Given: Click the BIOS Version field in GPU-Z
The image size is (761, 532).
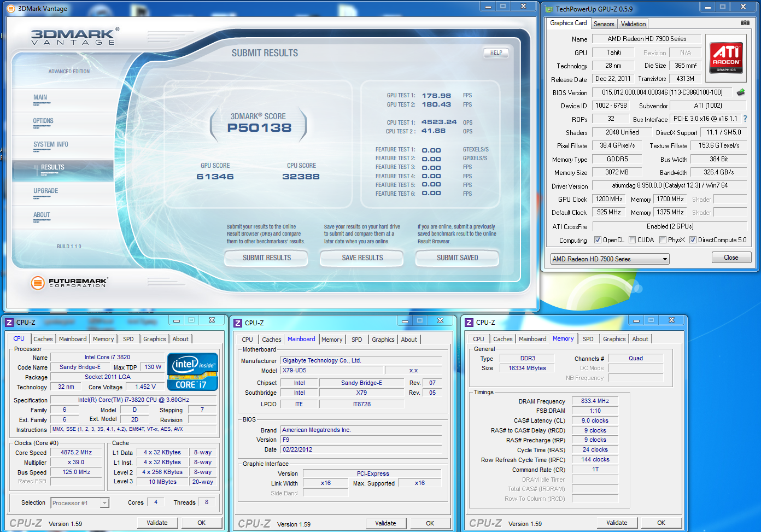Looking at the screenshot, I should point(662,92).
